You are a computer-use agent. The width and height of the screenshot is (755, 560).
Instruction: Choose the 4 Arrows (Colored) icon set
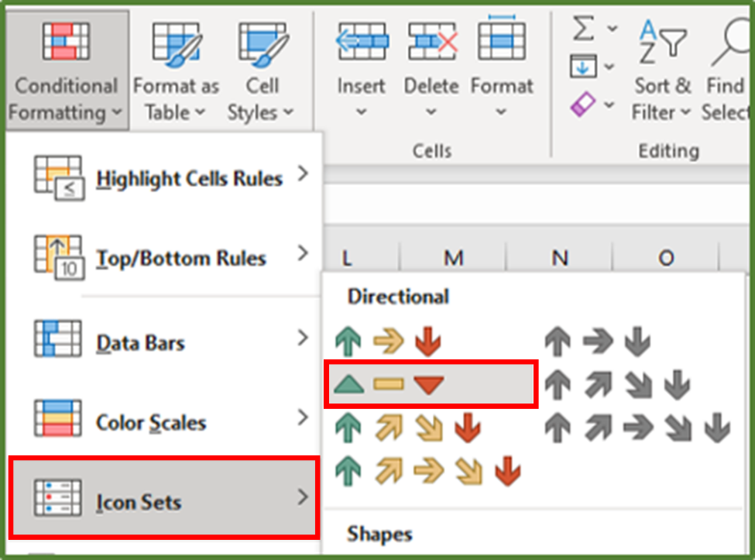click(408, 427)
